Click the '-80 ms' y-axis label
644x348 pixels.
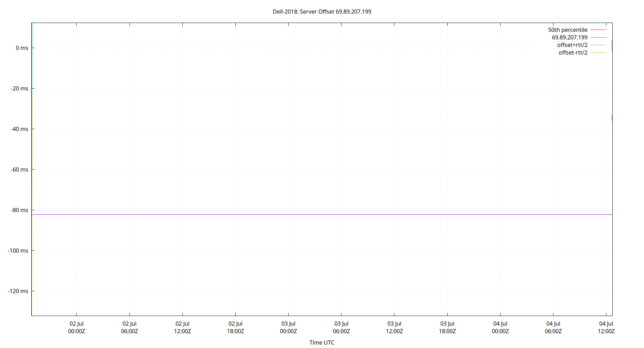coord(19,210)
